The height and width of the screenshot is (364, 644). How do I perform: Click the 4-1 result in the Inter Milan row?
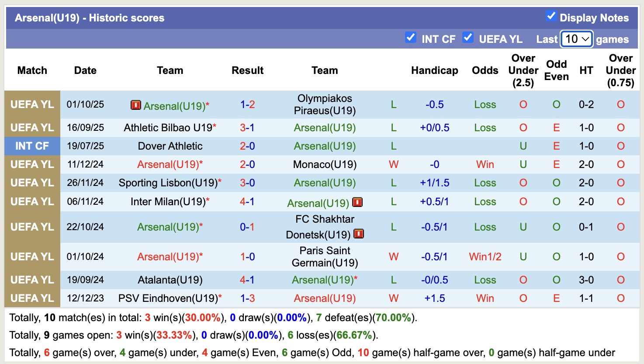tap(247, 202)
